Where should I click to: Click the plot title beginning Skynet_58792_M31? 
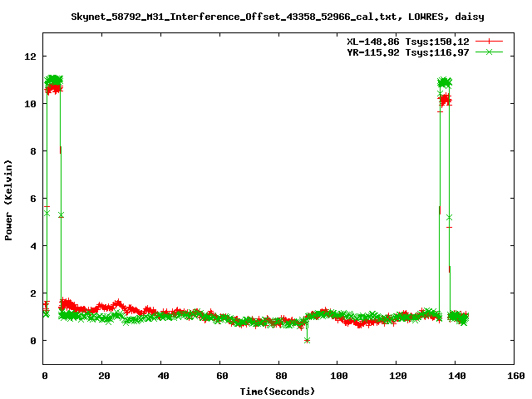pyautogui.click(x=278, y=17)
